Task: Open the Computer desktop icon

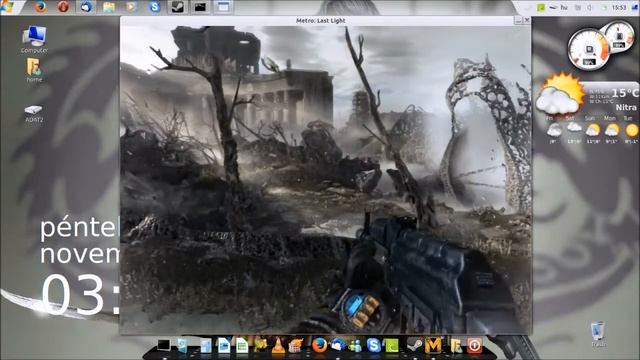Action: pyautogui.click(x=34, y=39)
